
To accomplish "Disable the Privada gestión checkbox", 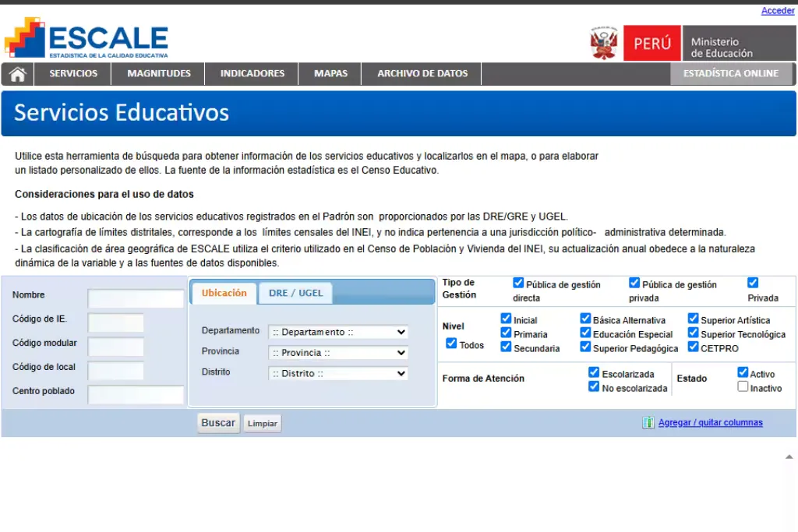I will click(x=753, y=282).
